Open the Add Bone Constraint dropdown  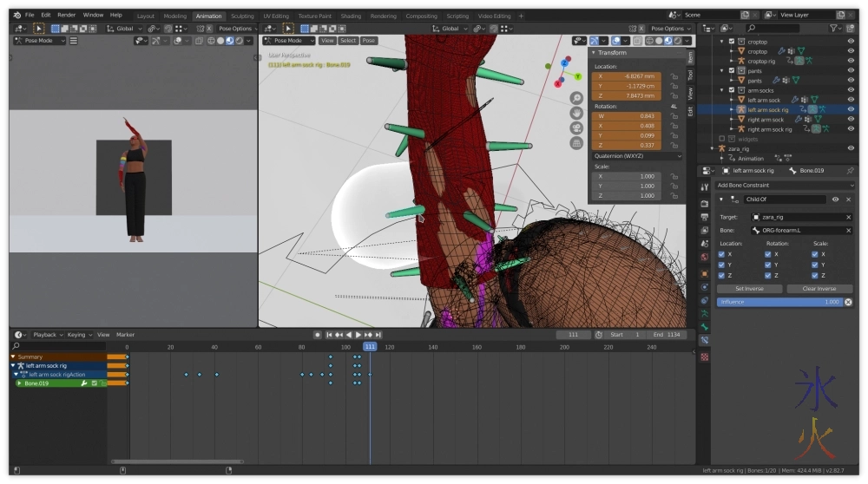click(x=784, y=185)
